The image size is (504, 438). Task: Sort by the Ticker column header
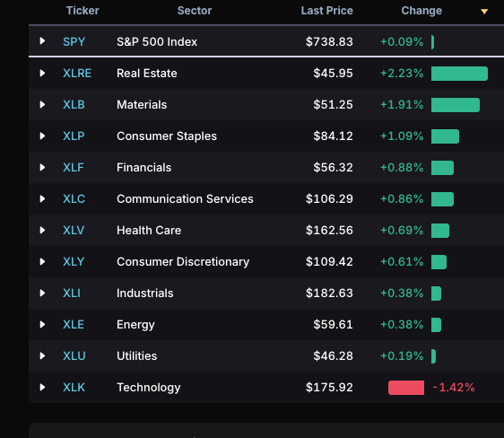[83, 11]
